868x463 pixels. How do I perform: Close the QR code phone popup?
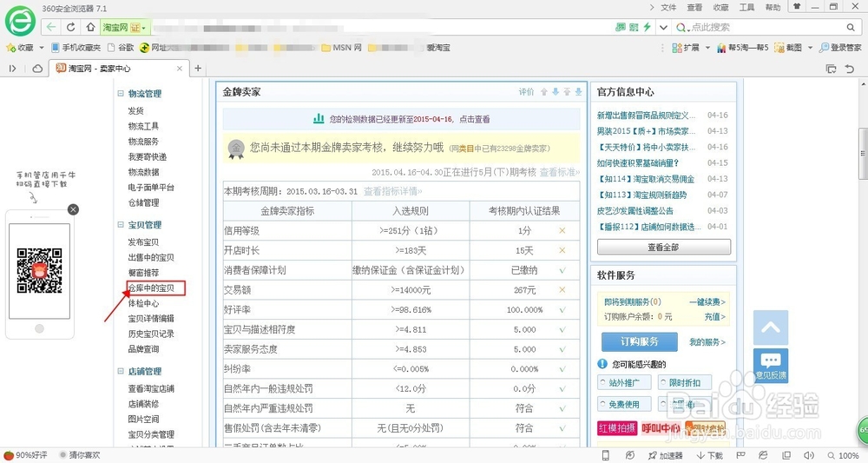click(73, 209)
